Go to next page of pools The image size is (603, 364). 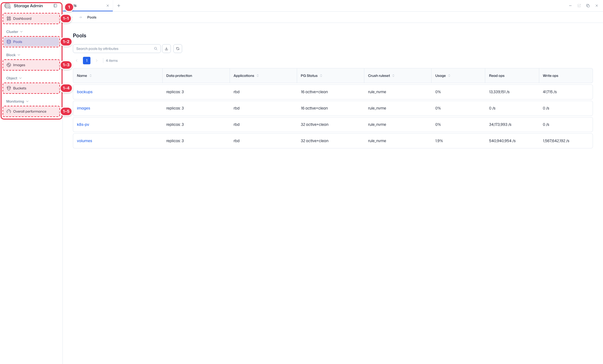pyautogui.click(x=97, y=61)
